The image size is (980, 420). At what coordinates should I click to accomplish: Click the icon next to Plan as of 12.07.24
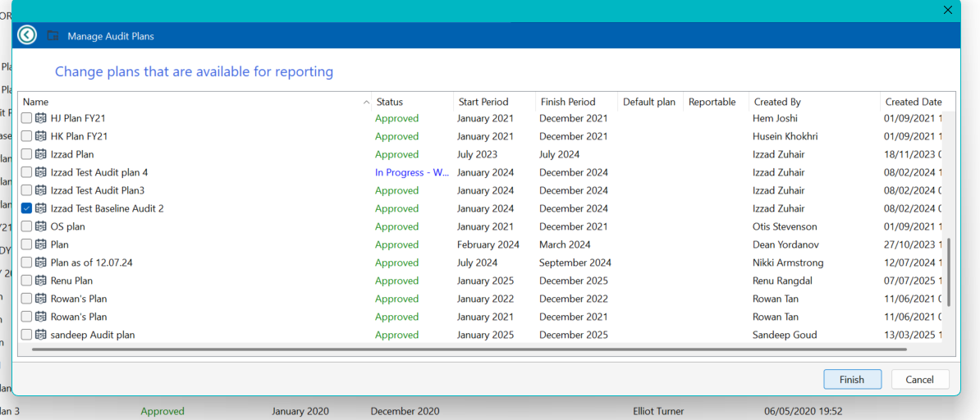pos(40,262)
